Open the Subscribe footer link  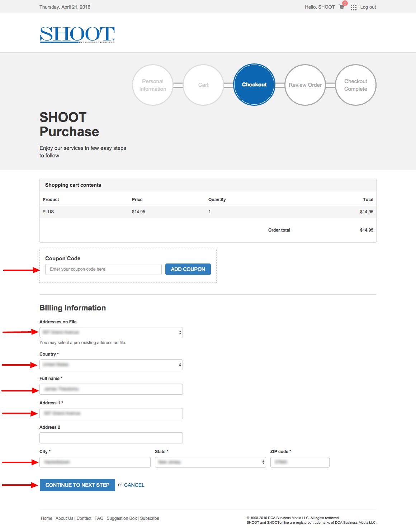click(150, 518)
